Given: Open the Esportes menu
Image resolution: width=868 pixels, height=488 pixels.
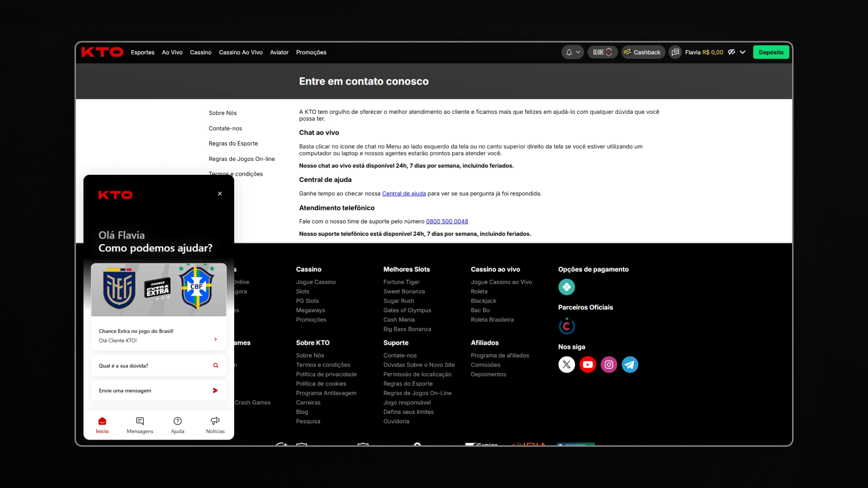Looking at the screenshot, I should [x=142, y=52].
